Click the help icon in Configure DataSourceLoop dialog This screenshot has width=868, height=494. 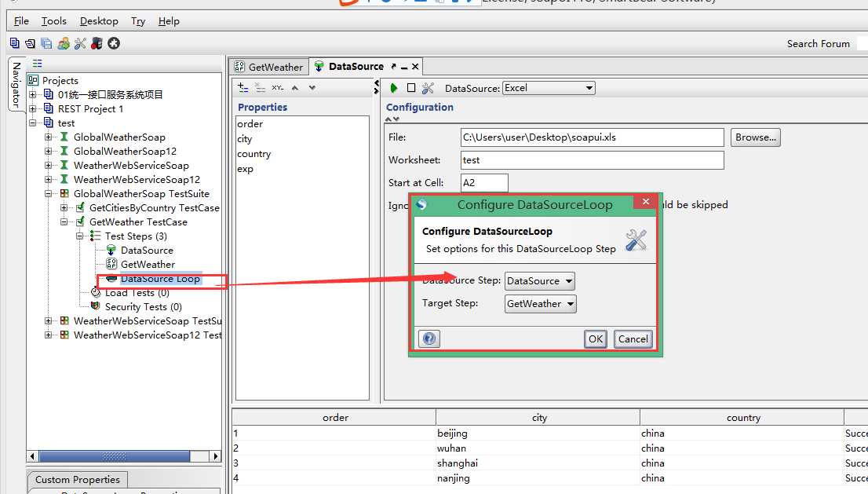[x=429, y=338]
